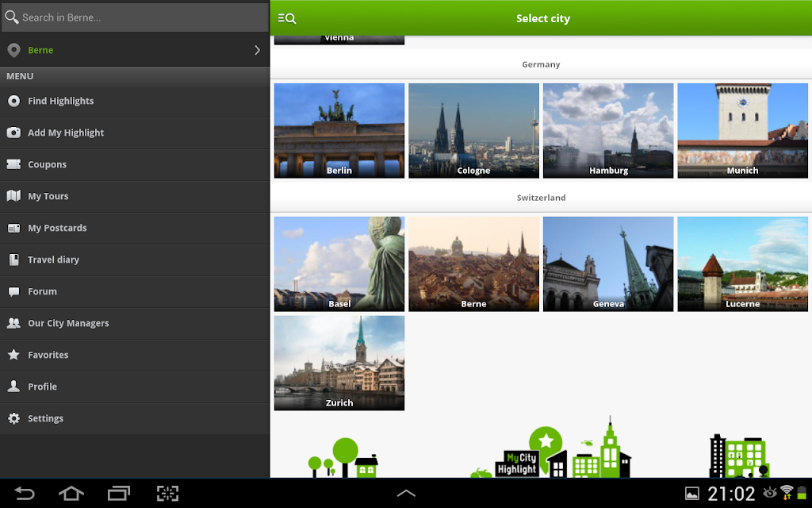Image resolution: width=812 pixels, height=508 pixels.
Task: Click the Our City Managers people icon
Action: coord(14,323)
